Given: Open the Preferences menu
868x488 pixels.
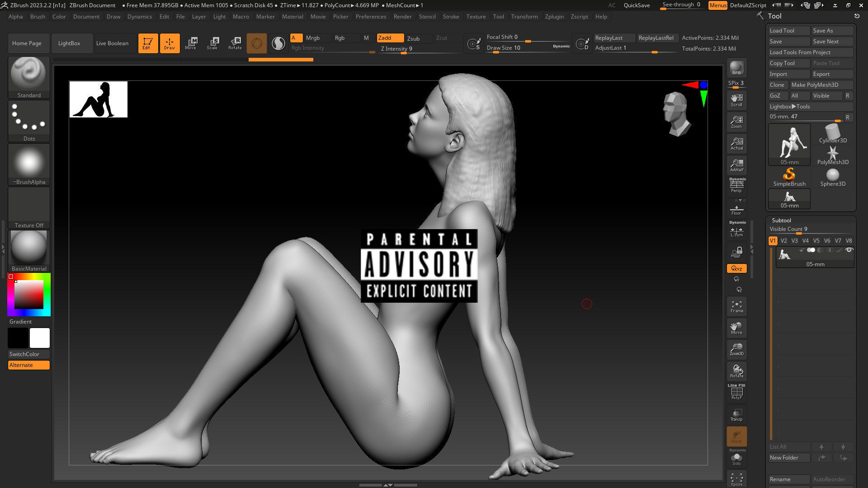Looking at the screenshot, I should click(371, 16).
